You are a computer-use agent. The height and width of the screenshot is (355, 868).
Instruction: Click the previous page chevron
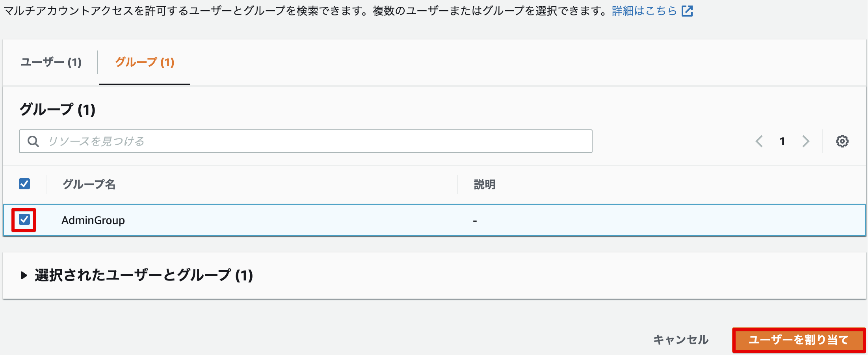[758, 141]
